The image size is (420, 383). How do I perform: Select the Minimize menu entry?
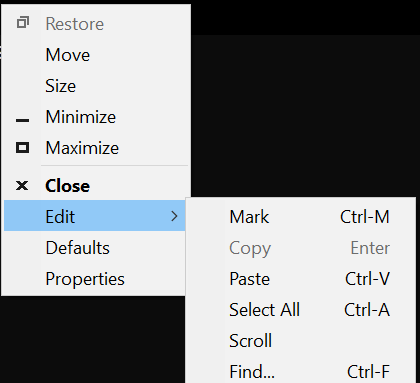click(x=96, y=117)
